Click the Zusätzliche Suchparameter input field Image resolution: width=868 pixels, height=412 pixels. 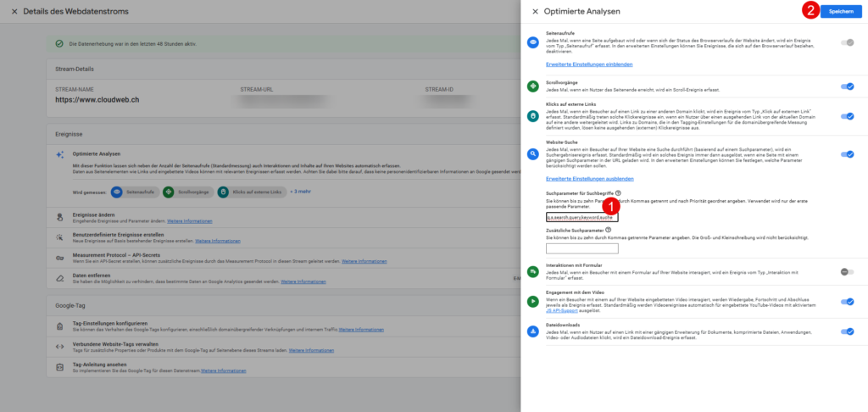coord(581,248)
